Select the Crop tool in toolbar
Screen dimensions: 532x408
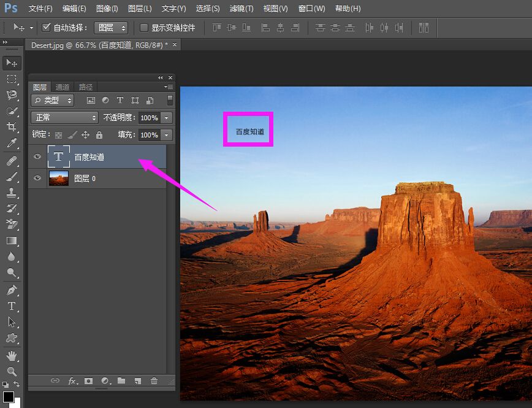click(12, 127)
